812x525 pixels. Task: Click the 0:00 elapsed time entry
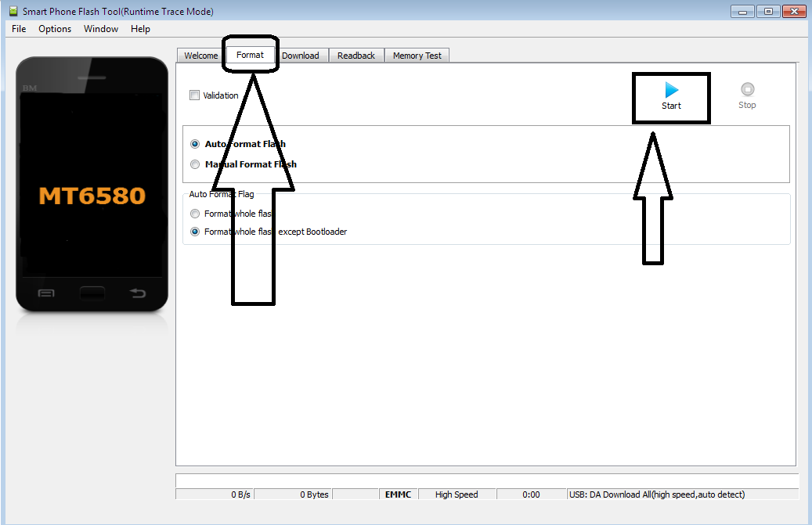[532, 494]
